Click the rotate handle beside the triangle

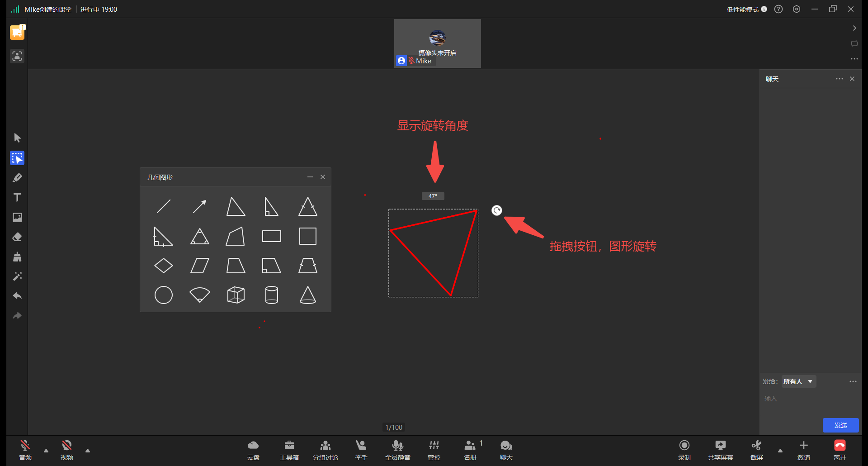pos(497,210)
